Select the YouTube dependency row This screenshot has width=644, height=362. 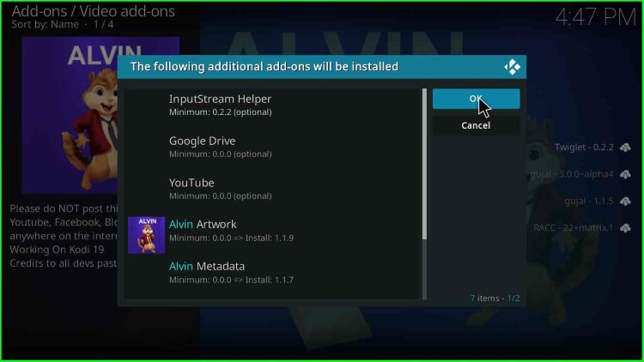(x=273, y=189)
